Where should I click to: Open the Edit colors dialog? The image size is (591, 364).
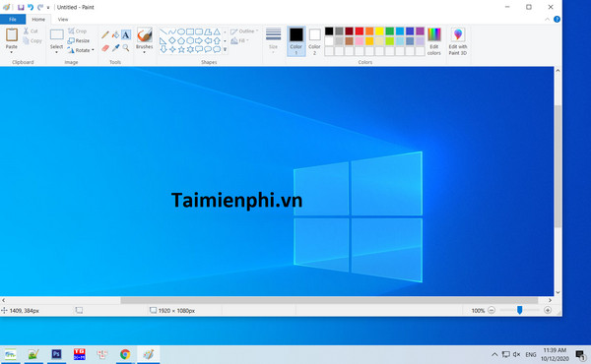pos(434,41)
